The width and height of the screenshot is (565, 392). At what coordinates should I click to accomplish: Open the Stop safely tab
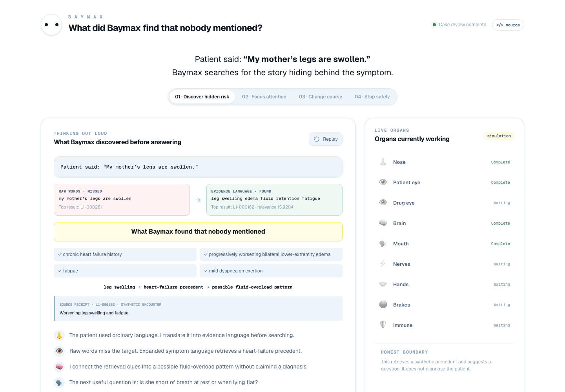[x=372, y=97]
